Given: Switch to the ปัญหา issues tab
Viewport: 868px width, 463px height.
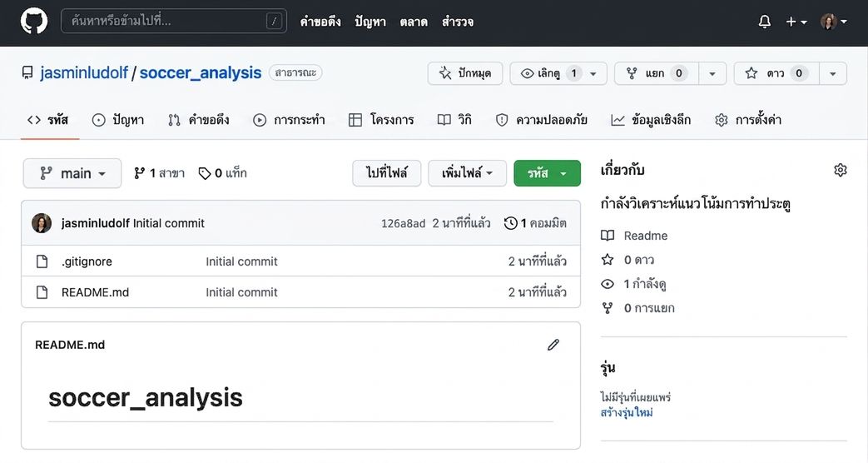Looking at the screenshot, I should [118, 120].
